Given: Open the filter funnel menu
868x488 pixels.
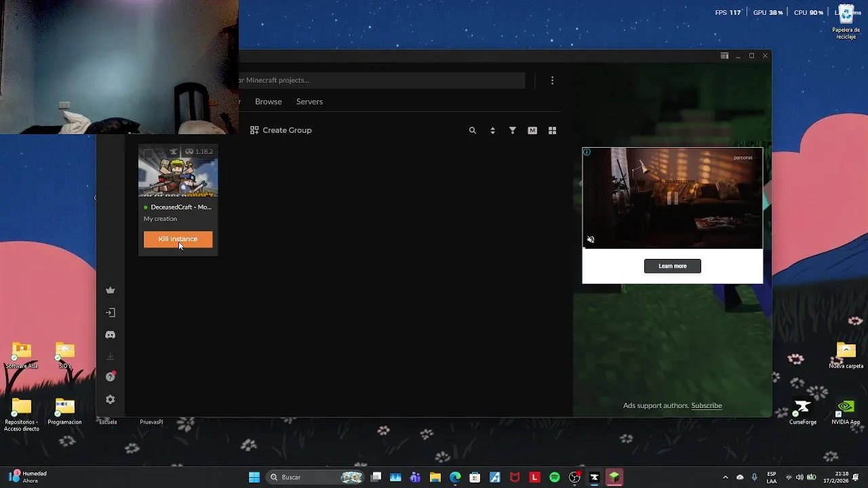Looking at the screenshot, I should click(513, 130).
